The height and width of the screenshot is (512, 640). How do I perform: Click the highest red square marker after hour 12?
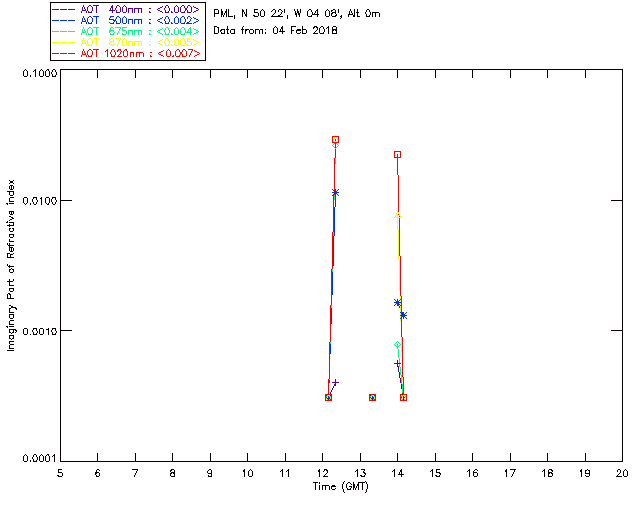click(336, 140)
